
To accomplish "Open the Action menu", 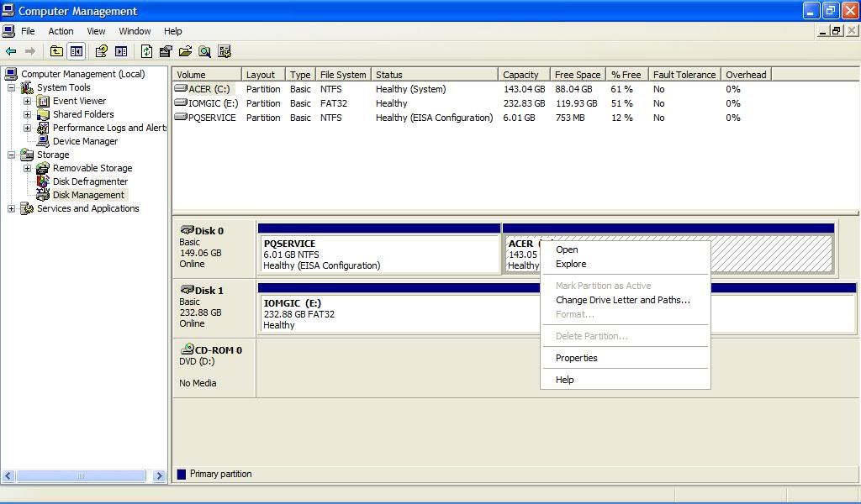I will coord(61,31).
